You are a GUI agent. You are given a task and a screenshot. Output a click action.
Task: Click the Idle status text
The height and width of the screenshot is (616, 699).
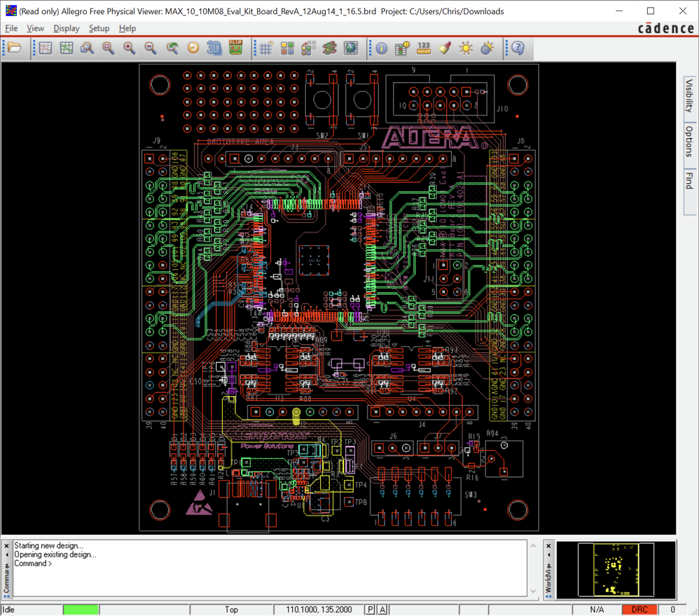[9, 609]
